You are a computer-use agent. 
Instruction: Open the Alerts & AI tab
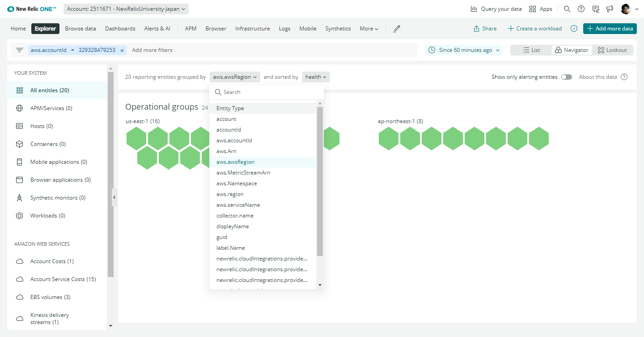coord(157,29)
